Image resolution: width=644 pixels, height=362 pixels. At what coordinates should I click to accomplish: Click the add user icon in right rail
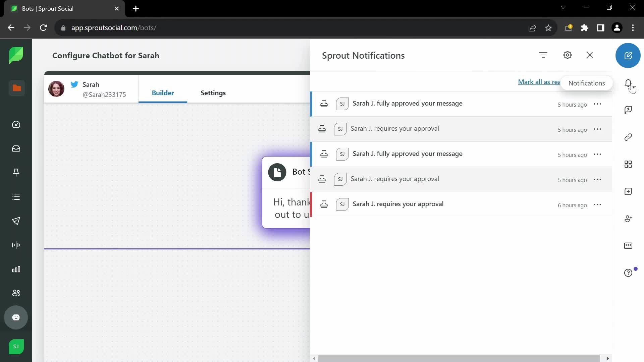point(628,219)
